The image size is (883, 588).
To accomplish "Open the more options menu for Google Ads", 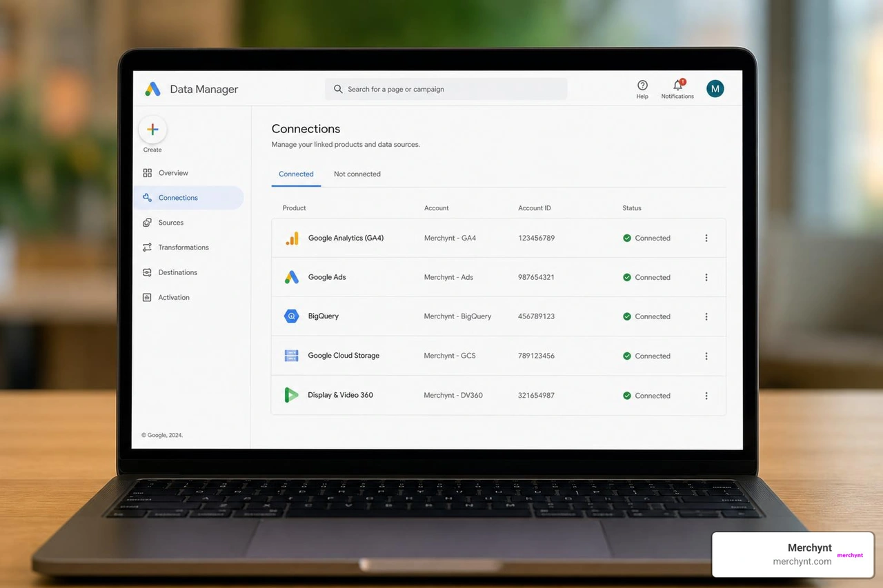I will click(706, 277).
